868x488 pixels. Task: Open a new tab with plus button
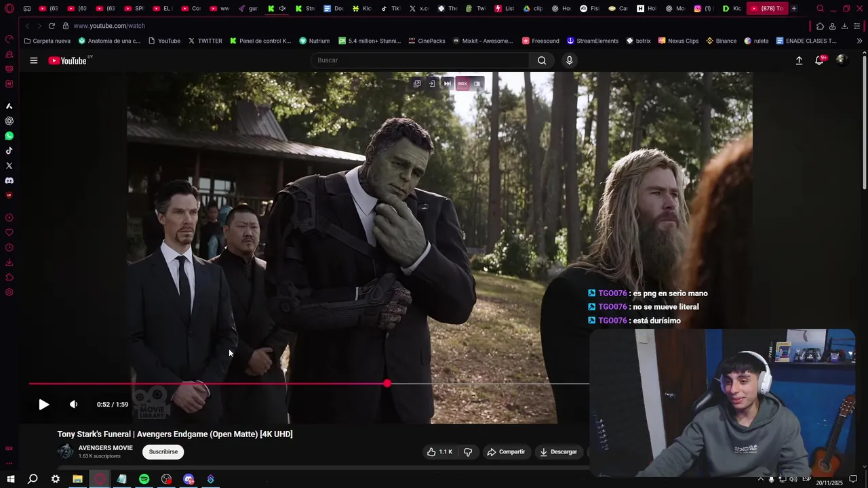coord(793,8)
